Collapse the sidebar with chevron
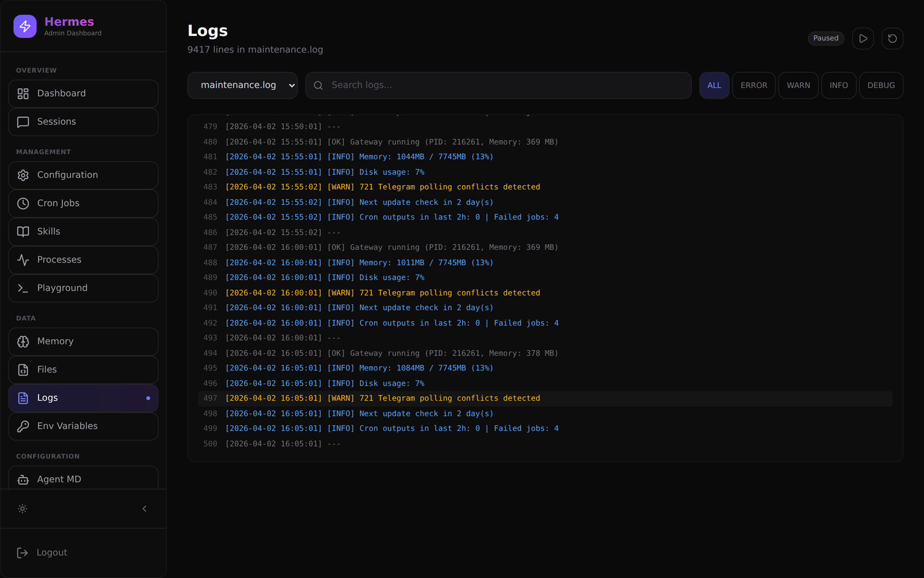The width and height of the screenshot is (924, 578). [144, 509]
